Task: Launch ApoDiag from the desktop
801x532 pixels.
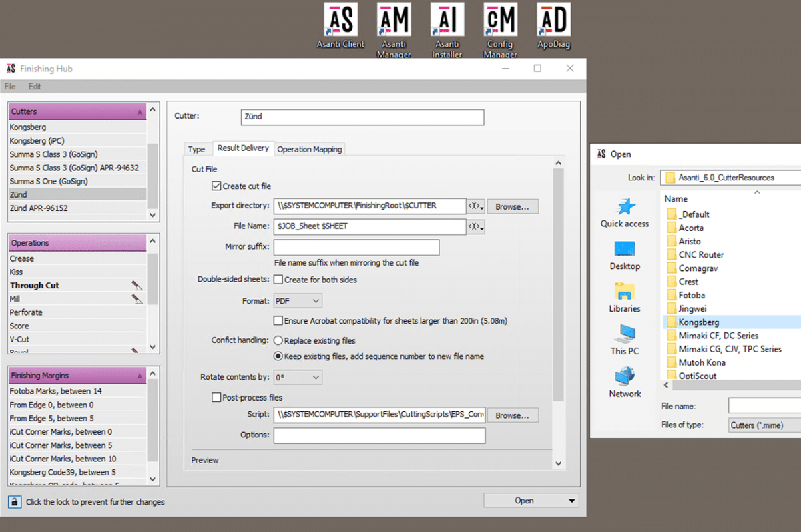Action: (x=553, y=20)
